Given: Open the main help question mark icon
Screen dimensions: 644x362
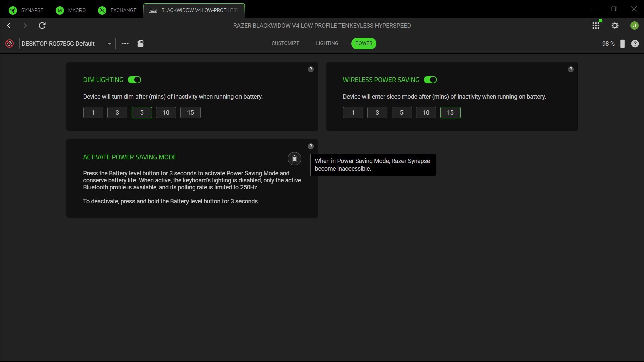Looking at the screenshot, I should click(635, 44).
